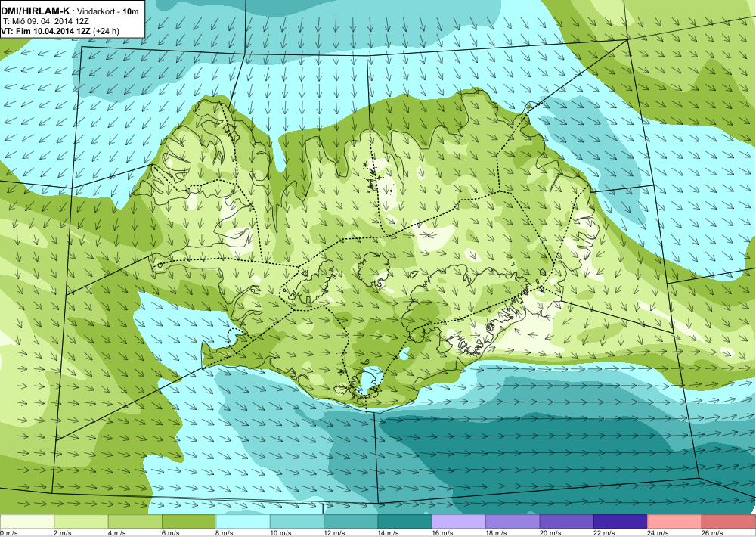Click the salmon red swatch above 26 m/s
This screenshot has height=537, width=756.
point(729,522)
